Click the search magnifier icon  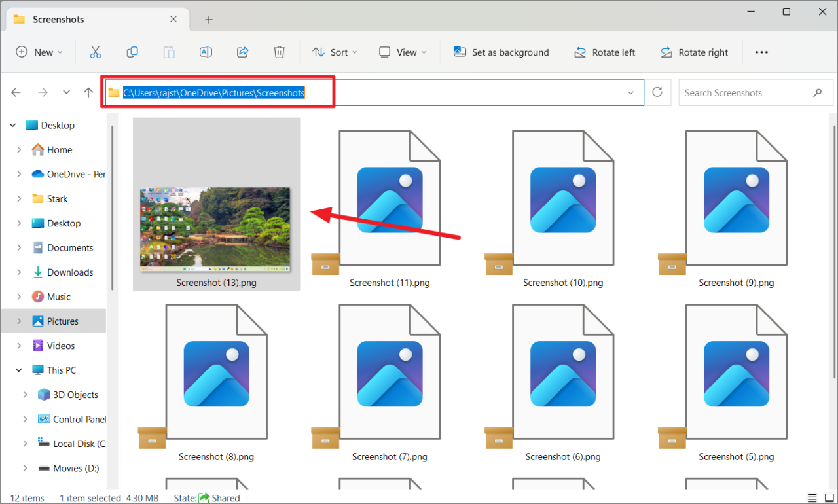pos(818,93)
